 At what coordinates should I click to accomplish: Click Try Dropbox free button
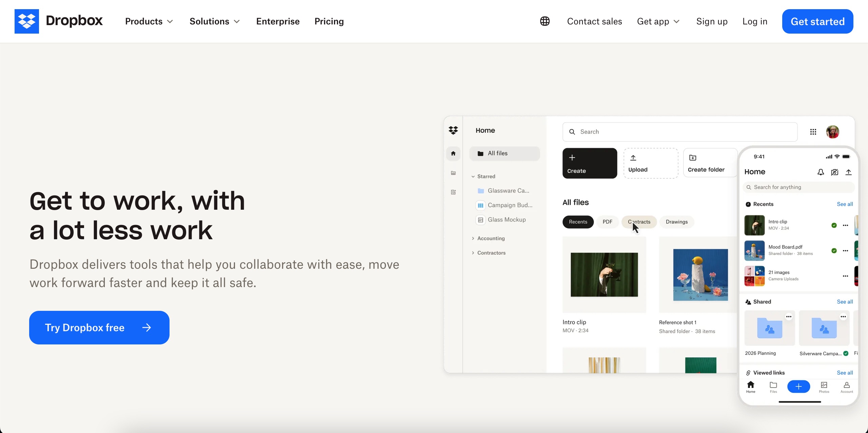99,327
